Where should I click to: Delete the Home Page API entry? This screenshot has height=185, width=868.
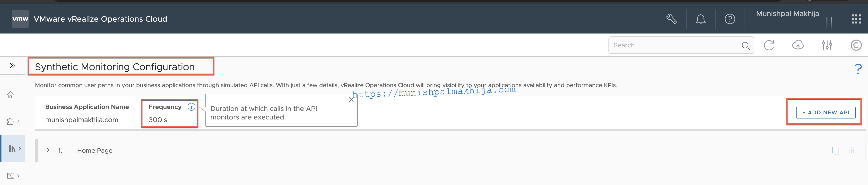pyautogui.click(x=852, y=150)
